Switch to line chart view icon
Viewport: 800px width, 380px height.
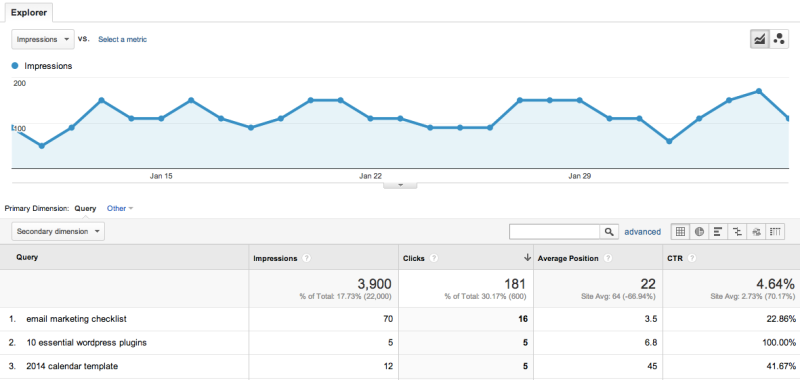tap(760, 39)
